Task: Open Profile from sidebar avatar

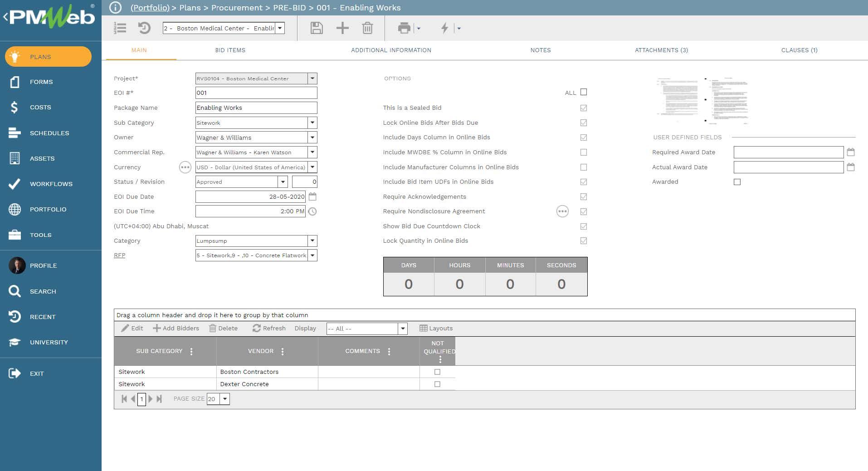Action: (x=17, y=265)
